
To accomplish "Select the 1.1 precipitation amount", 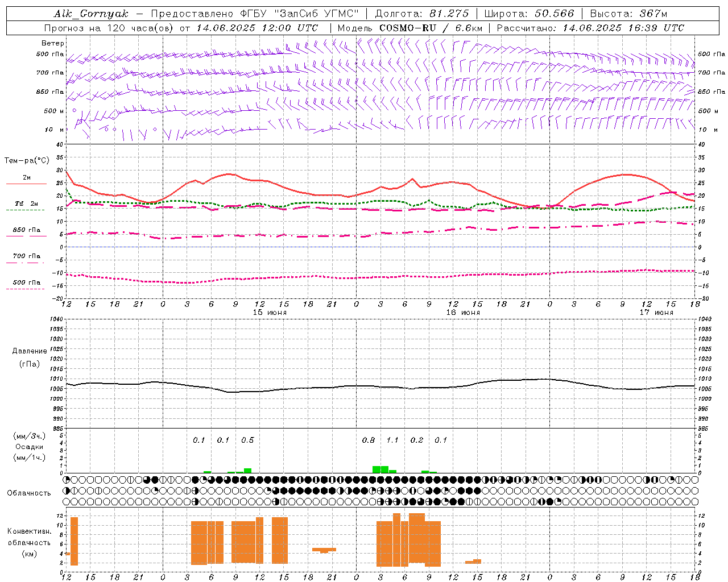I will point(392,440).
